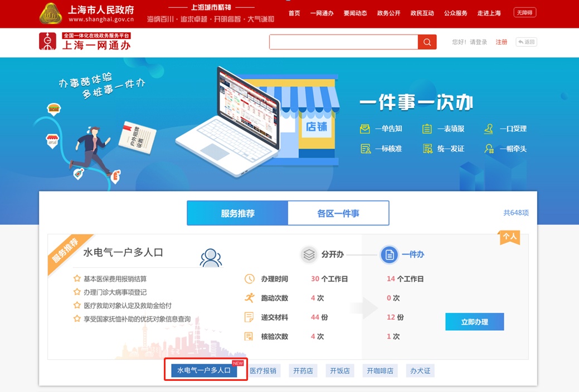
Task: Click the 请登录 login link
Action: pyautogui.click(x=478, y=42)
